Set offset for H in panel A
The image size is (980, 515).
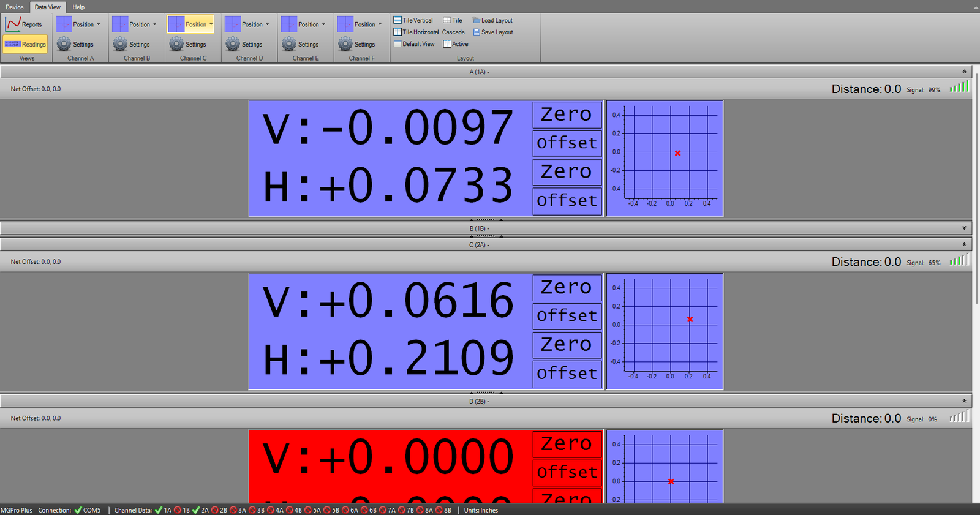(567, 201)
